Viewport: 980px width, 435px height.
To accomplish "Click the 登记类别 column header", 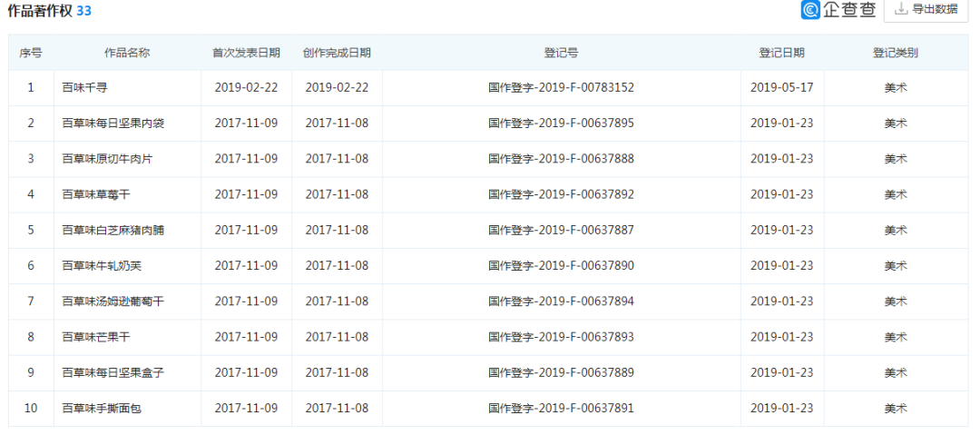I will [x=896, y=54].
